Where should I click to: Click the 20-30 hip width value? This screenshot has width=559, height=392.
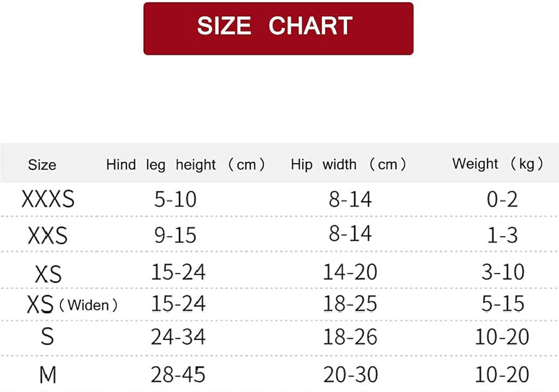pos(350,374)
